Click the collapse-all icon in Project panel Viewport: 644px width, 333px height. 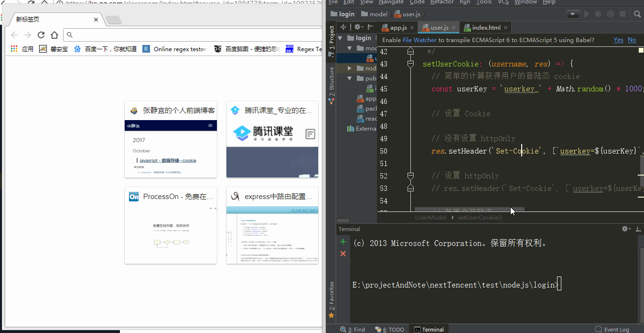point(343,27)
